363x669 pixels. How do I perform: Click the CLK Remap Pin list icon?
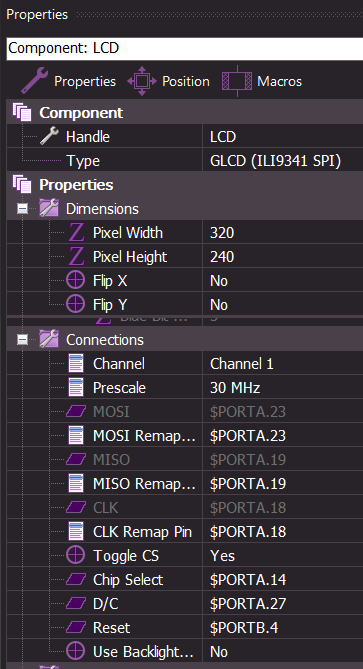click(x=76, y=532)
